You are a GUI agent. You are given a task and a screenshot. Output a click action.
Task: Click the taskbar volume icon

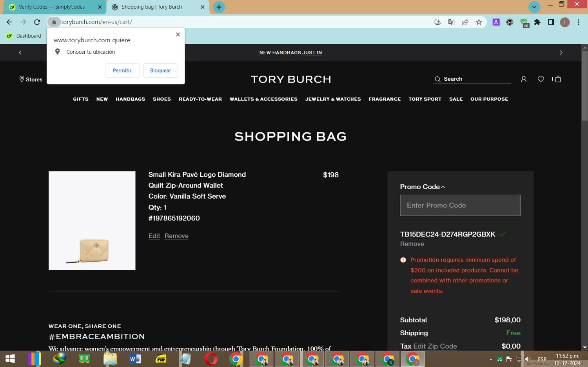point(528,359)
